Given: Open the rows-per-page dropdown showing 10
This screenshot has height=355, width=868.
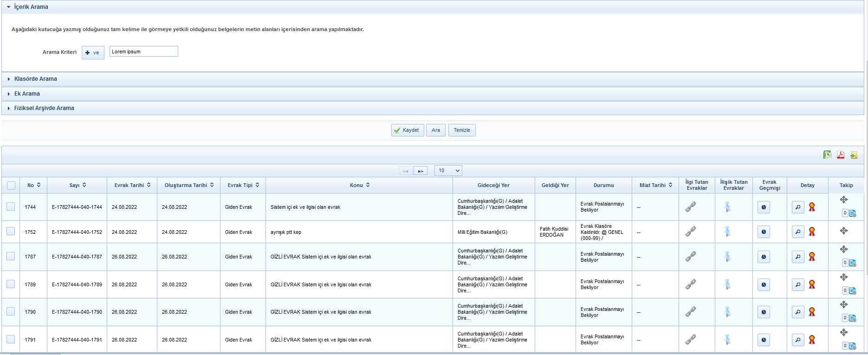Looking at the screenshot, I should (448, 171).
